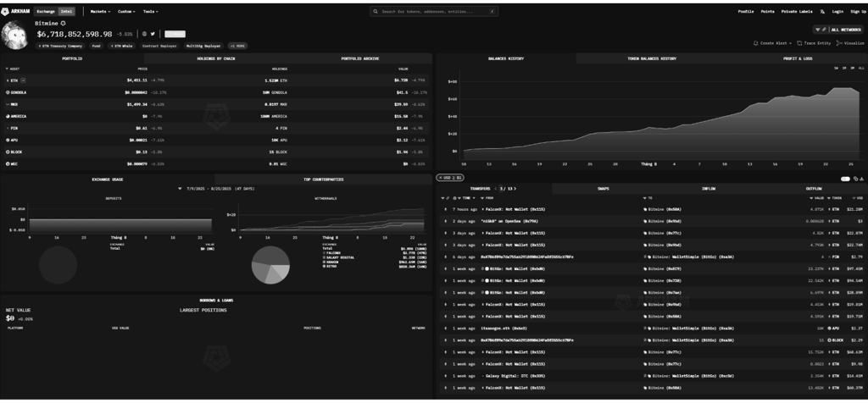Click copy icon above transfers table
The width and height of the screenshot is (868, 403).
click(856, 179)
